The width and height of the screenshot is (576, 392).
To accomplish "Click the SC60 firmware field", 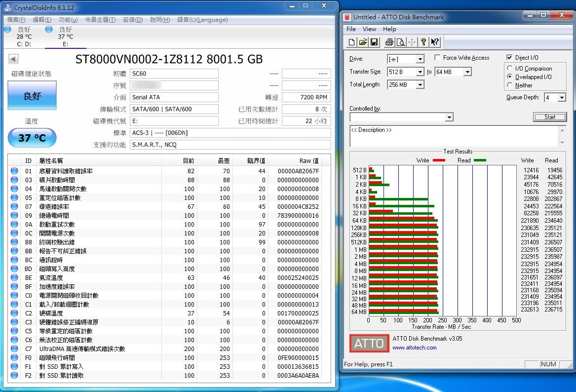I will tap(174, 74).
